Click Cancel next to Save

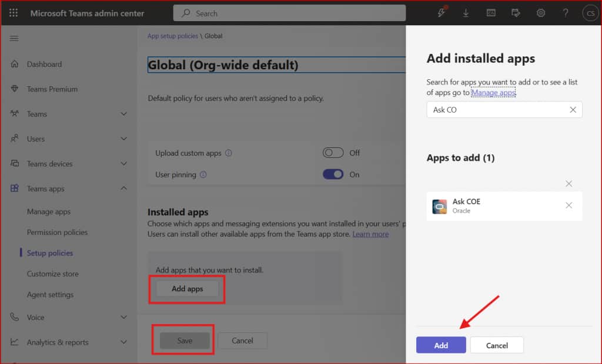[242, 341]
